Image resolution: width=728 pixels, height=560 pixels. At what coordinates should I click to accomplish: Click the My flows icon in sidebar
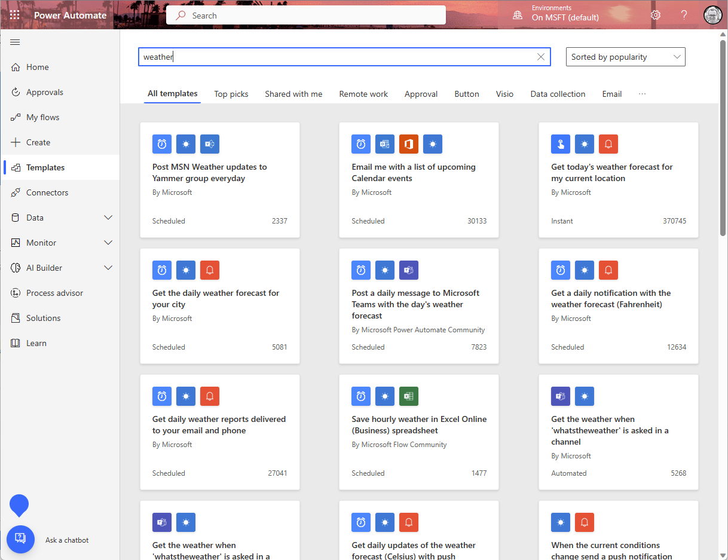tap(16, 117)
